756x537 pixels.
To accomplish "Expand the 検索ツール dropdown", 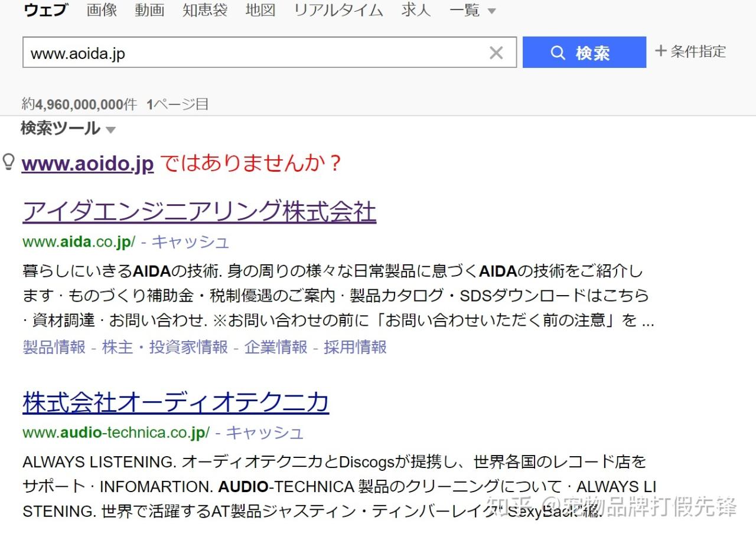I will pyautogui.click(x=68, y=128).
